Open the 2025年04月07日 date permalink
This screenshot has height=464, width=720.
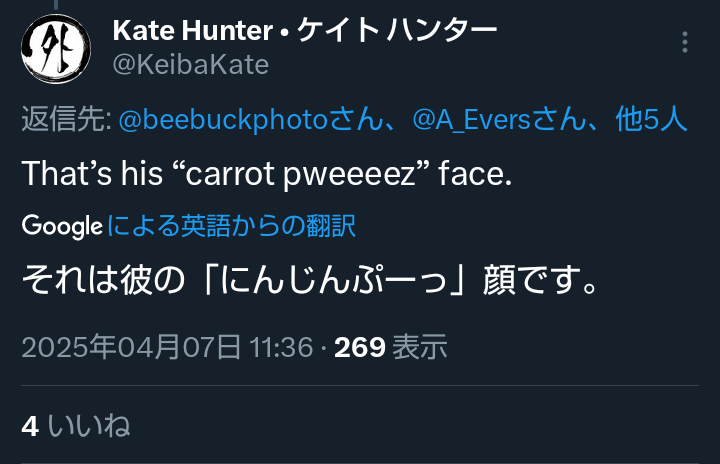(131, 347)
